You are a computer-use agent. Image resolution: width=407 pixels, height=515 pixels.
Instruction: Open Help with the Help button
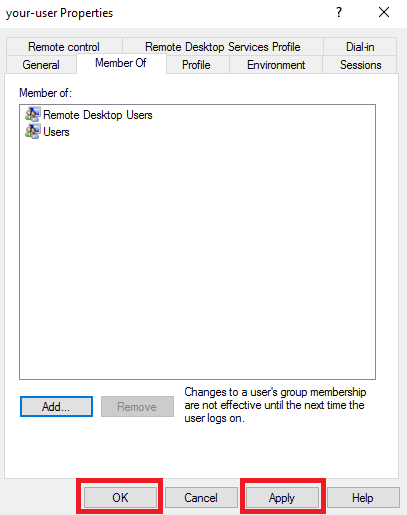coord(363,498)
